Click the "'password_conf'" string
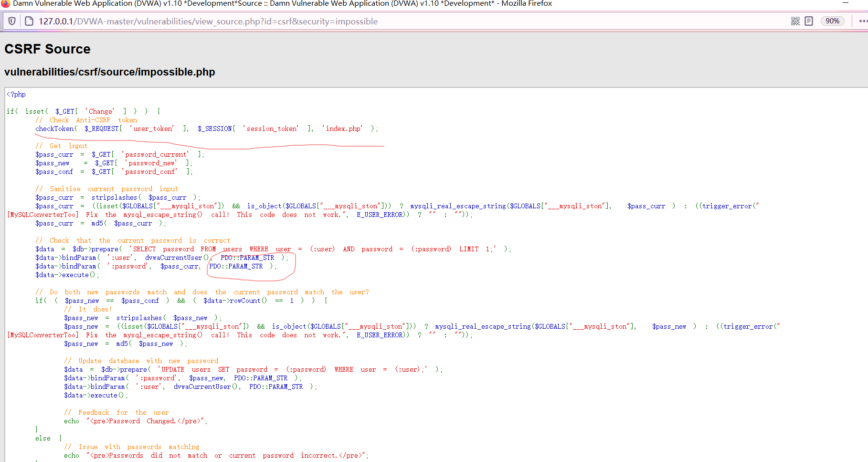The width and height of the screenshot is (868, 462). [x=149, y=172]
